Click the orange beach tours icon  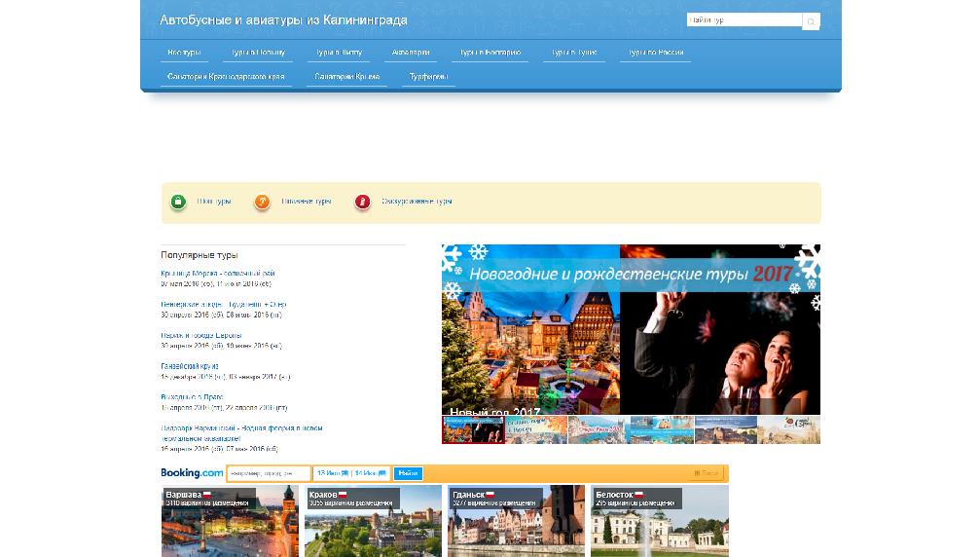pyautogui.click(x=262, y=202)
